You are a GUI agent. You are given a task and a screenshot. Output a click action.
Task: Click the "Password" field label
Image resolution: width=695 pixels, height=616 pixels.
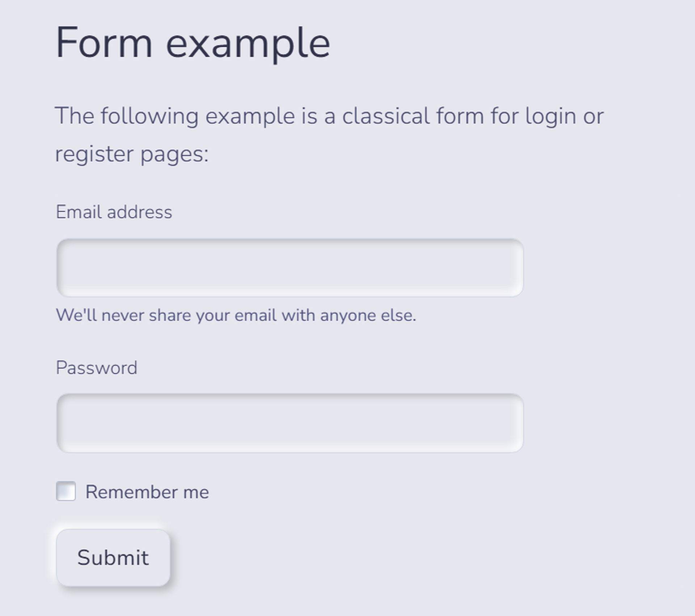97,368
